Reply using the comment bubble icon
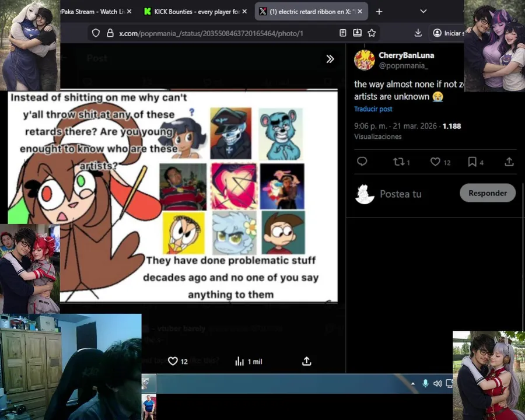Image resolution: width=525 pixels, height=420 pixels. (x=362, y=162)
